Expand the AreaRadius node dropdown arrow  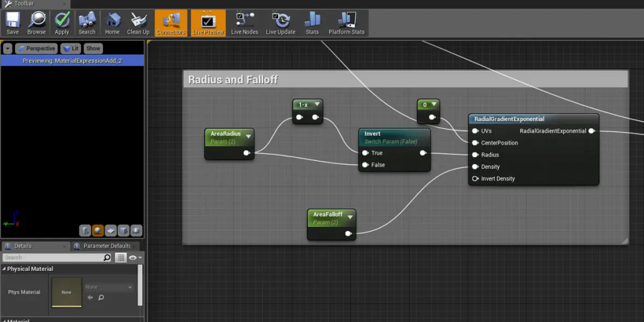pyautogui.click(x=248, y=136)
